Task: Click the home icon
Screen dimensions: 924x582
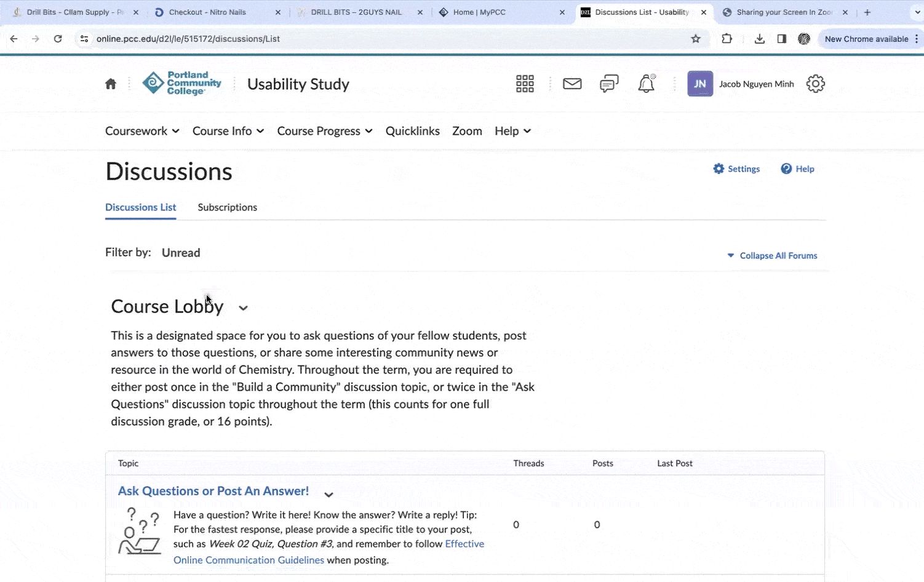Action: [111, 84]
